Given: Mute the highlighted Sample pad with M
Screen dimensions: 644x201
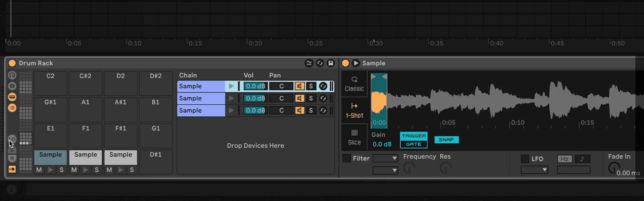Looking at the screenshot, I should (39, 170).
